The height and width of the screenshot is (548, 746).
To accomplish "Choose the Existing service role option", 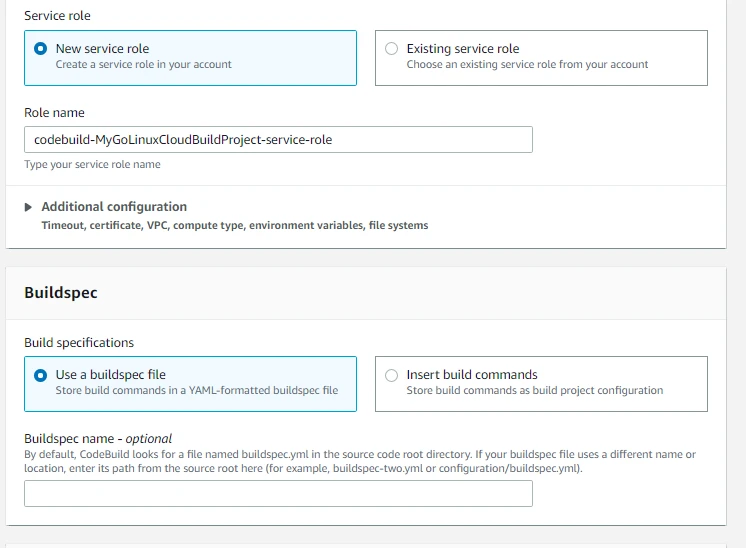I will tap(391, 48).
